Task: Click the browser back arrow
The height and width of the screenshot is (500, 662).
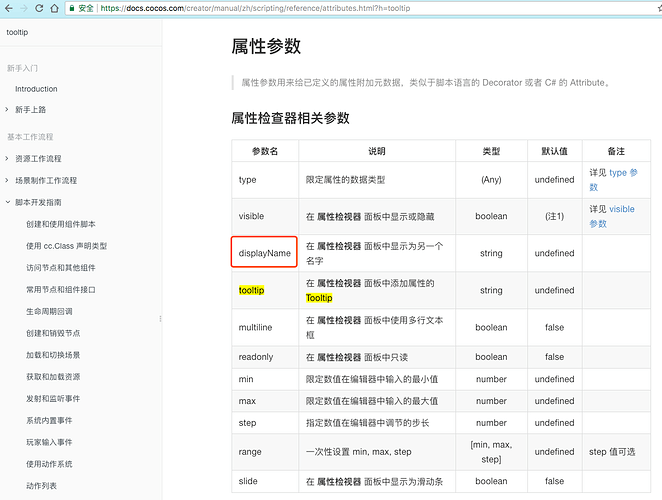Action: 8,8
